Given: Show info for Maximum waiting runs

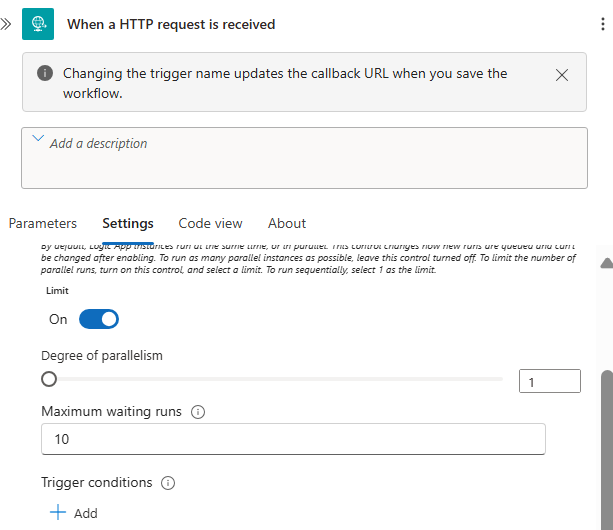Looking at the screenshot, I should pyautogui.click(x=198, y=412).
